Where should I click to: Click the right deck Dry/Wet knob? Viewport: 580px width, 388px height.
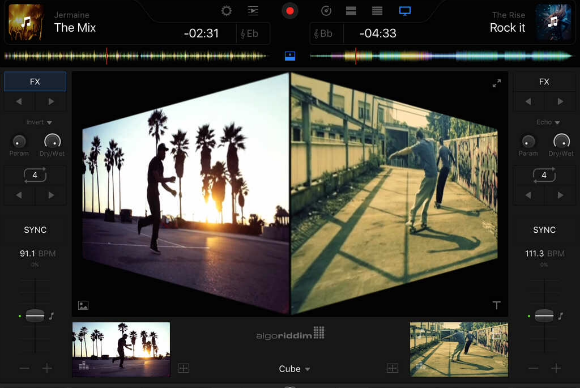click(x=562, y=141)
